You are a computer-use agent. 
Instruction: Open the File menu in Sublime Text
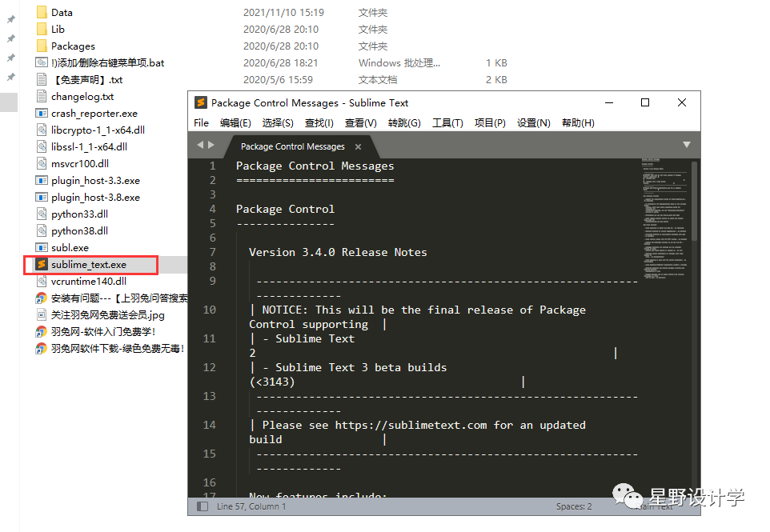coord(202,122)
